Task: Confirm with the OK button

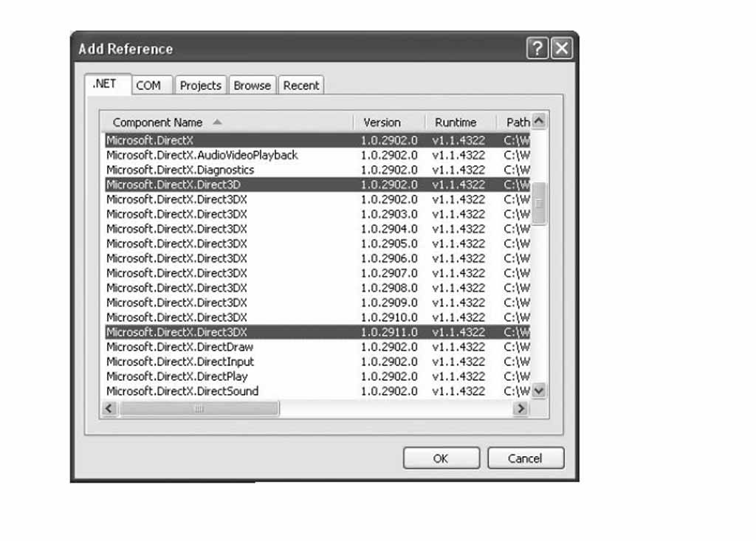Action: point(441,458)
